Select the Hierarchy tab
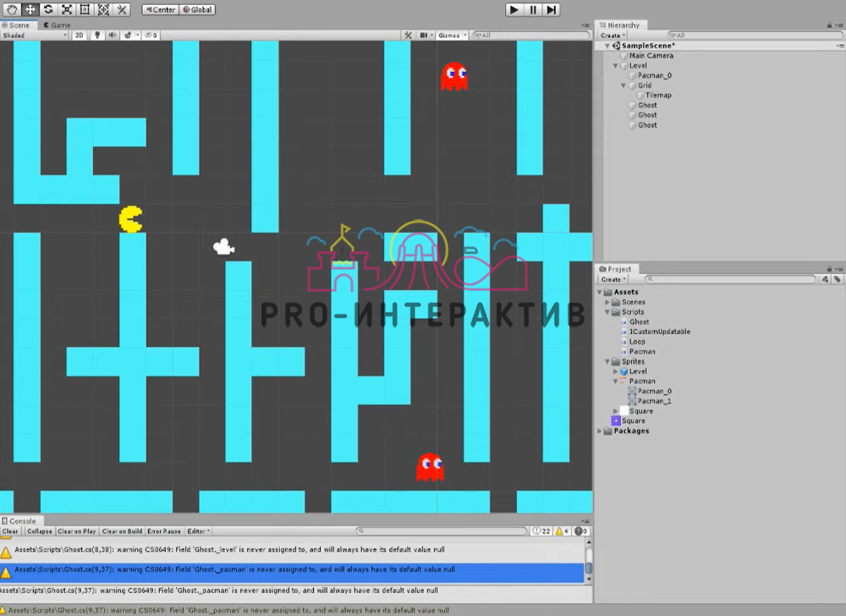 pyautogui.click(x=619, y=25)
